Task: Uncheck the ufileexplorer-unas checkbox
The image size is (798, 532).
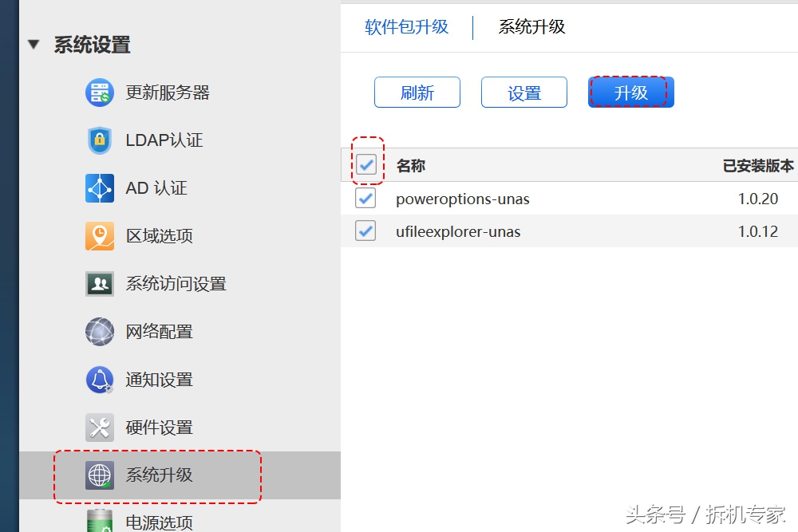Action: (365, 231)
